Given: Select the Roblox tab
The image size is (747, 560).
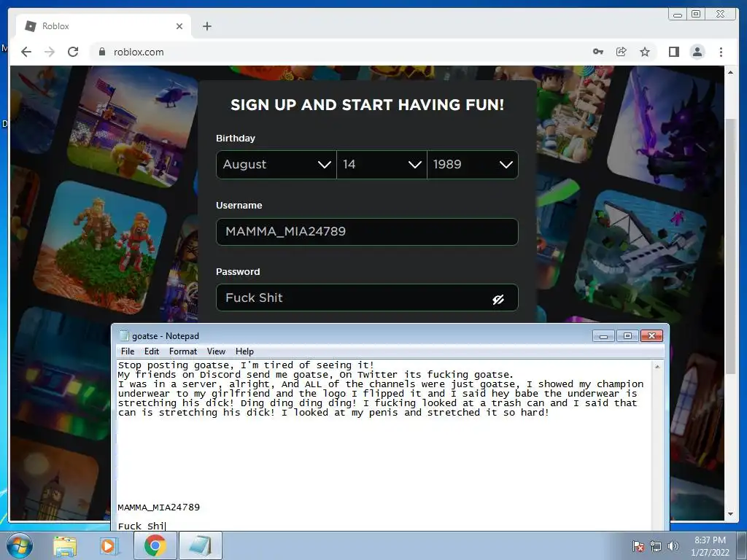Looking at the screenshot, I should (x=104, y=26).
